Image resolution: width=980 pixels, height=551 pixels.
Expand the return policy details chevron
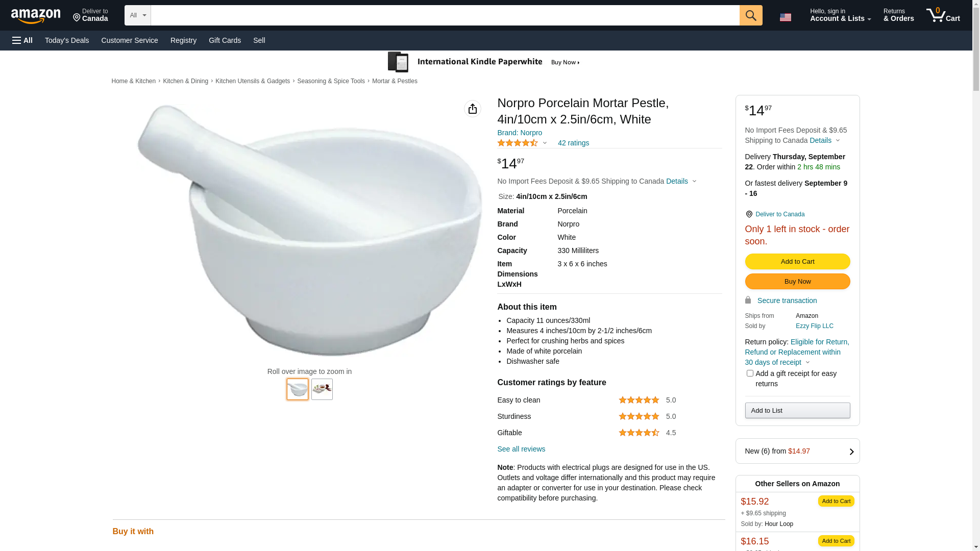tap(807, 363)
